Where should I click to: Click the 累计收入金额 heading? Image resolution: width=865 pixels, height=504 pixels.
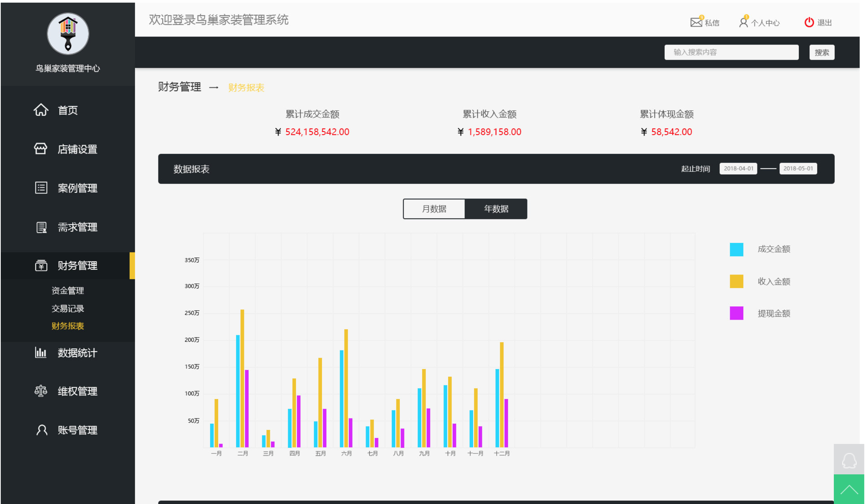(x=490, y=114)
